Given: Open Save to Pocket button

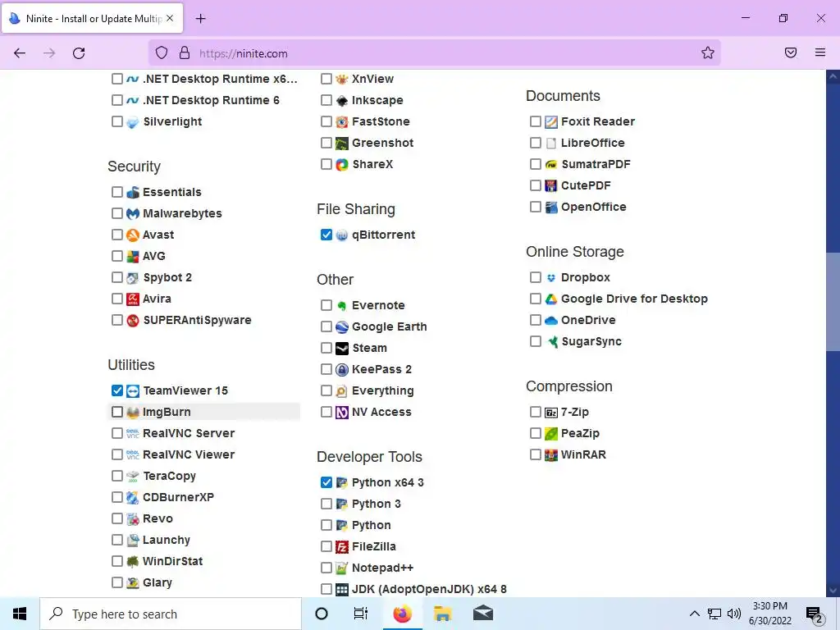Looking at the screenshot, I should pyautogui.click(x=791, y=52).
